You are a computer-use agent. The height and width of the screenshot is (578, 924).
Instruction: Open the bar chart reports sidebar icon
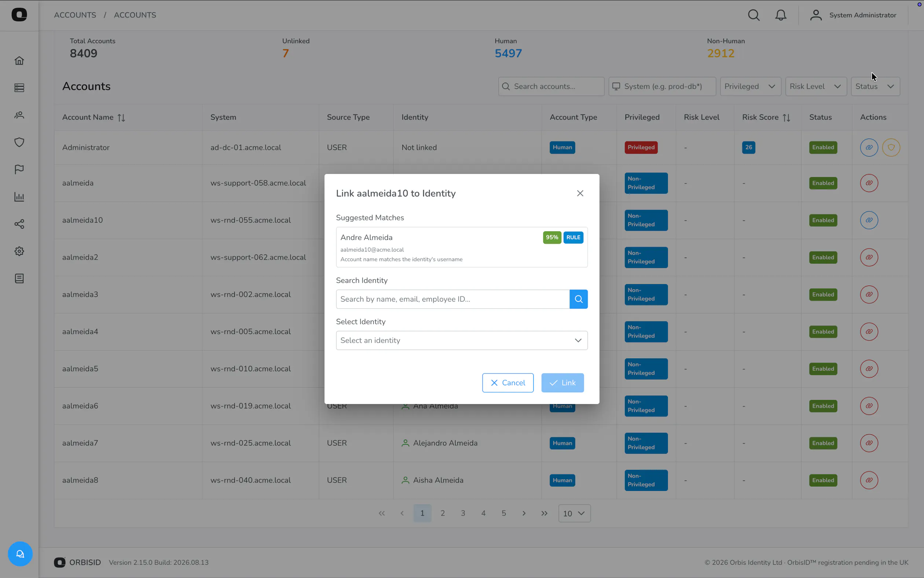[19, 197]
